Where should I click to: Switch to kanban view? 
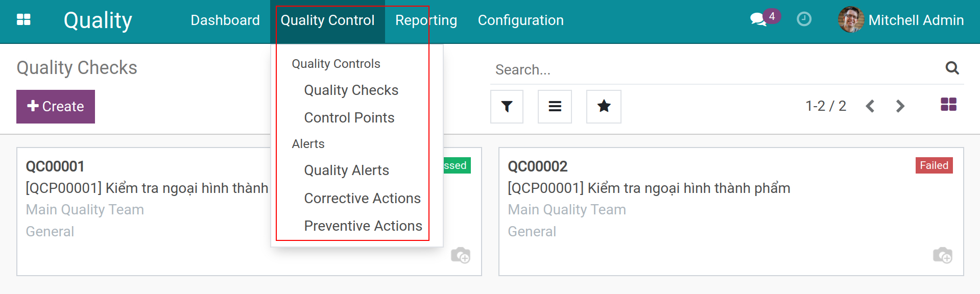coord(948,105)
